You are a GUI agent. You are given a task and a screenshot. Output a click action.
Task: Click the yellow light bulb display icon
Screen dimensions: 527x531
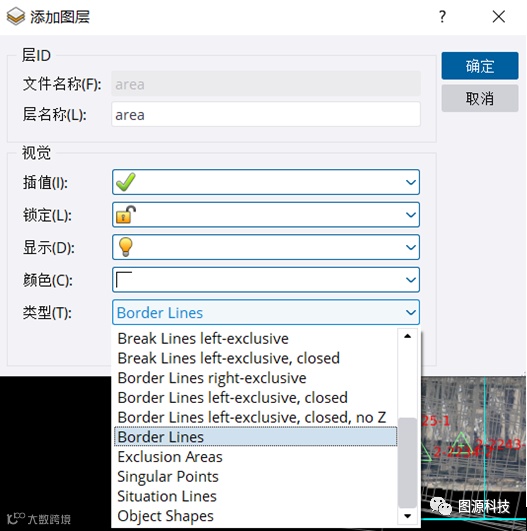(x=125, y=247)
